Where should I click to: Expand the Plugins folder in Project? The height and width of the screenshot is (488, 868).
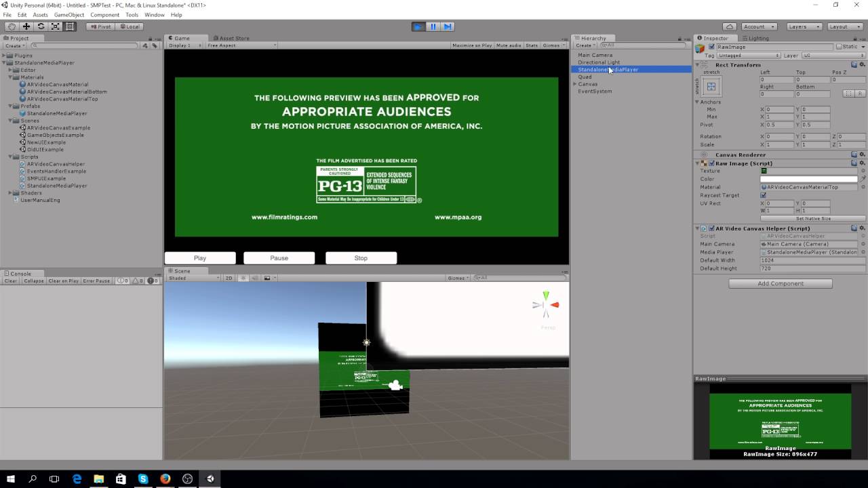tap(4, 56)
